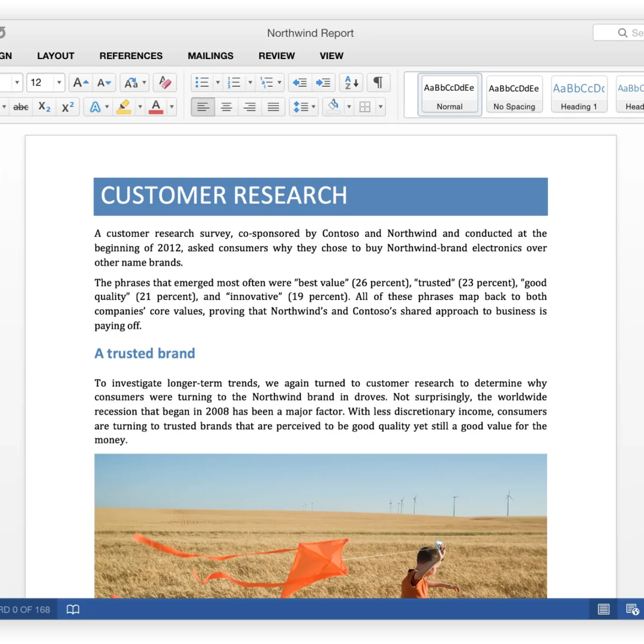Select the kite photo in the document
The height and width of the screenshot is (644, 644).
[x=321, y=526]
